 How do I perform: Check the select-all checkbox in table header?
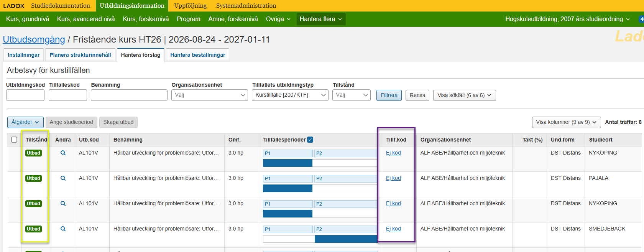click(x=14, y=140)
